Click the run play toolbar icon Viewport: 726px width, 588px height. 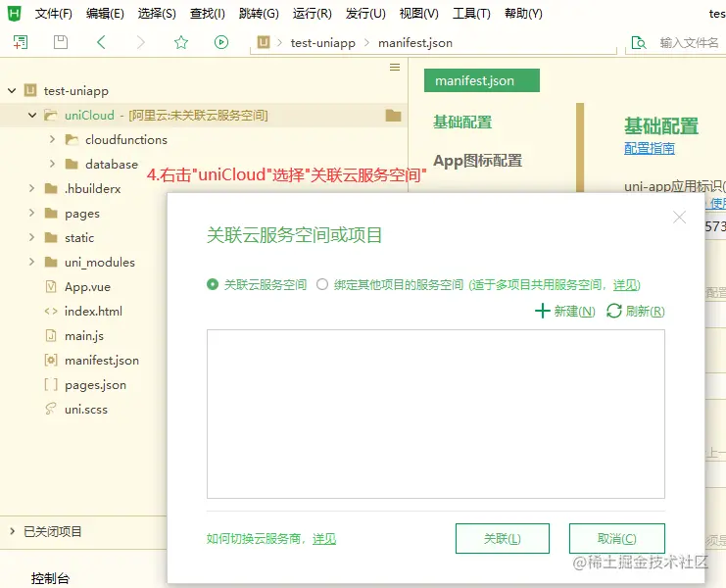click(221, 42)
